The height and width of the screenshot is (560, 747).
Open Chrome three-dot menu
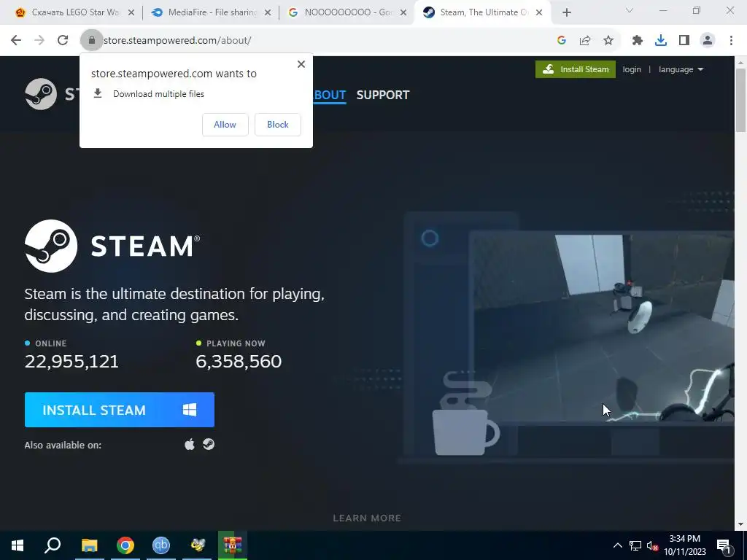[x=731, y=41]
